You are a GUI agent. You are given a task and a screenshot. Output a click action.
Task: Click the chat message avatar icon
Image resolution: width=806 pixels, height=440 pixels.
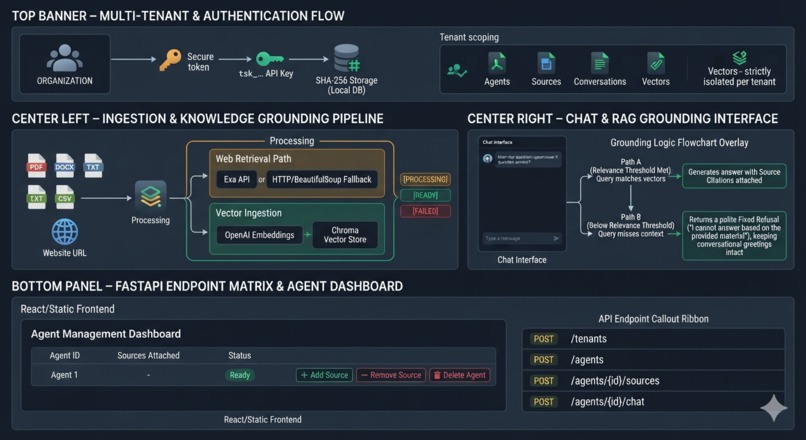pyautogui.click(x=487, y=158)
